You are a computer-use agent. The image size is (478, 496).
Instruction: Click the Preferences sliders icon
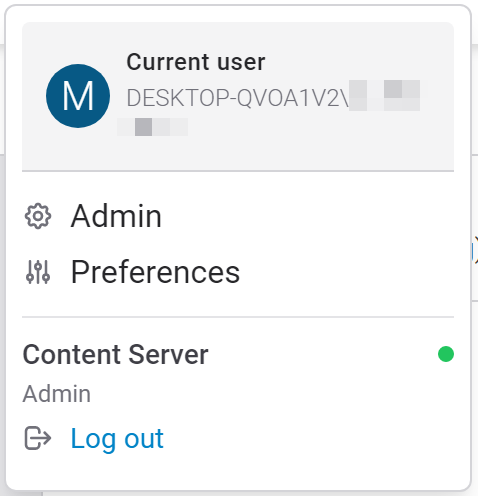[x=38, y=272]
